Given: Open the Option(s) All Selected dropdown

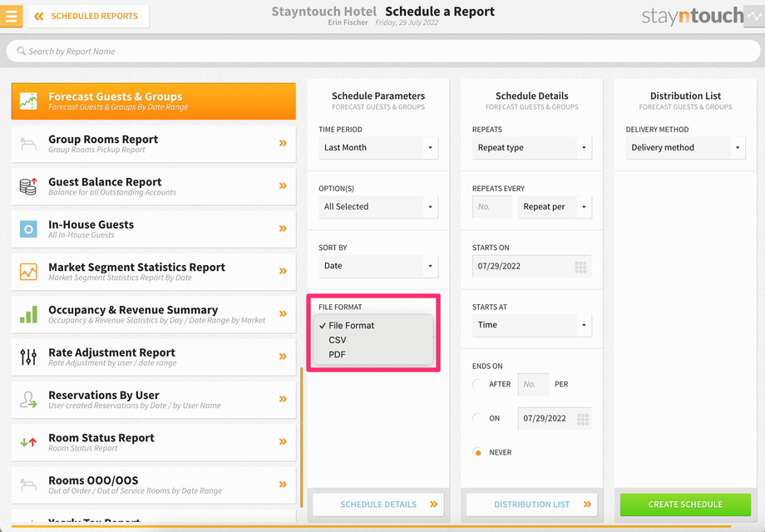Looking at the screenshot, I should point(378,207).
